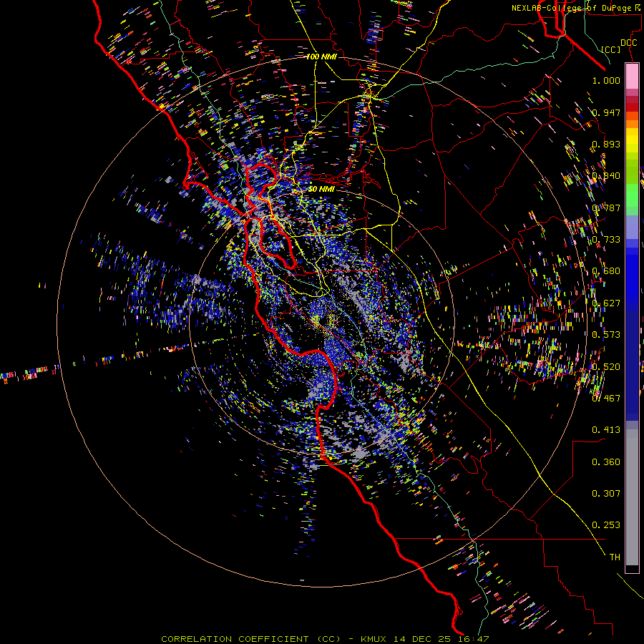Click the 1.000 value on the color scale
The height and width of the screenshot is (644, 644).
pyautogui.click(x=606, y=80)
